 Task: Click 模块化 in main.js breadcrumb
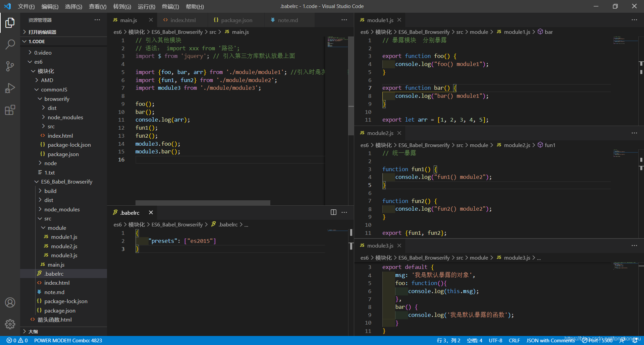click(137, 32)
